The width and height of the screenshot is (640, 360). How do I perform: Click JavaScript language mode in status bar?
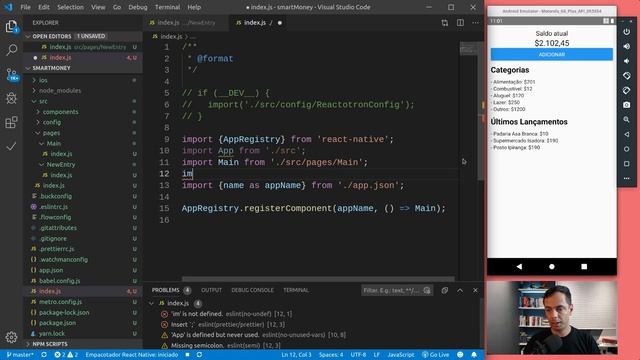click(400, 355)
